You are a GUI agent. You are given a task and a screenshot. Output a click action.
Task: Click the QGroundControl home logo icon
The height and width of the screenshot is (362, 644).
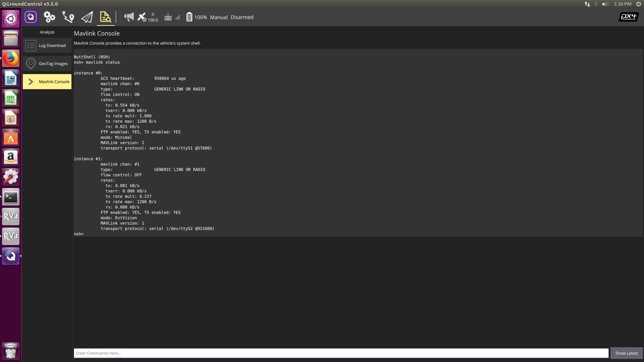(x=31, y=17)
